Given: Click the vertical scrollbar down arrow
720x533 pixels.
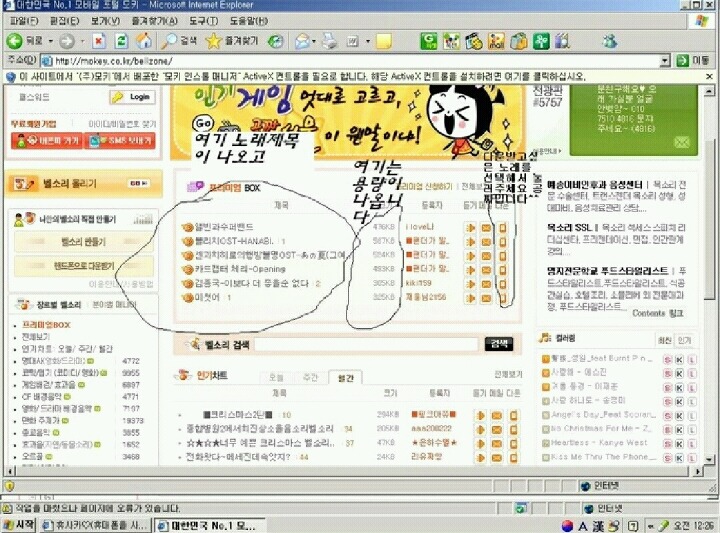Looking at the screenshot, I should click(709, 459).
